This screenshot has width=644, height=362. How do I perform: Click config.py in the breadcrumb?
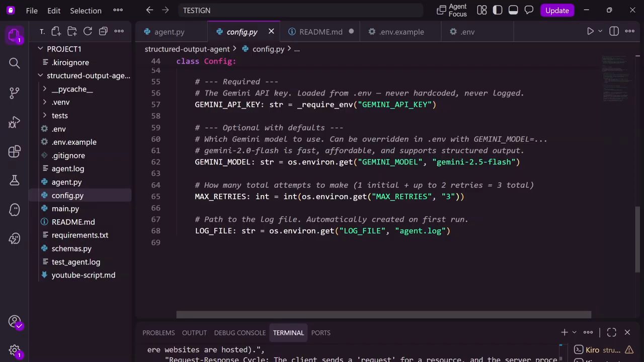pyautogui.click(x=268, y=49)
